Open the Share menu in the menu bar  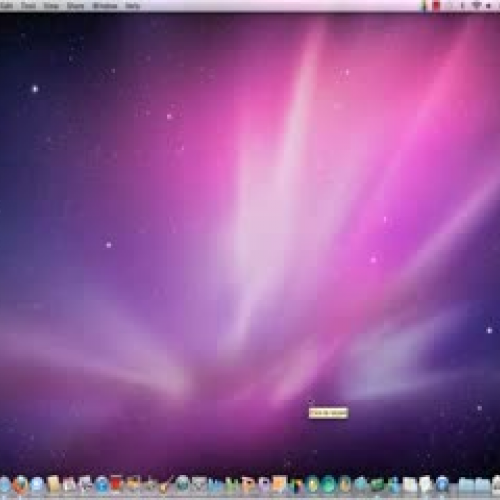(x=75, y=6)
